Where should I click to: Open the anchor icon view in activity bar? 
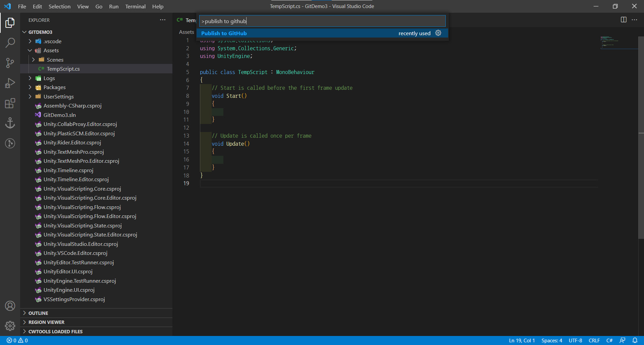(x=10, y=123)
